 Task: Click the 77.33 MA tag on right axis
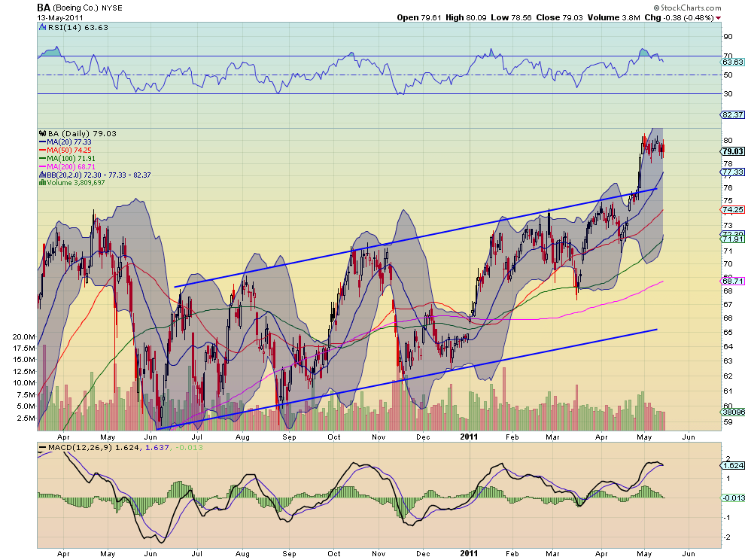pos(733,172)
